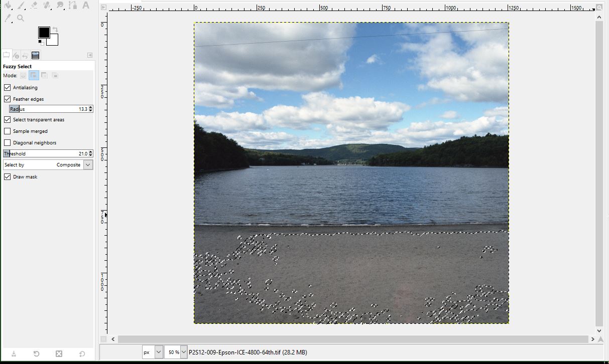Open the foreground black color swatch
Screen dimensions: 609x364
[x=44, y=33]
